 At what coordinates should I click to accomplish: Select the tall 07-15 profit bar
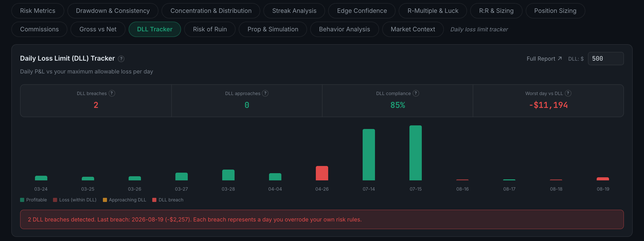pos(416,153)
